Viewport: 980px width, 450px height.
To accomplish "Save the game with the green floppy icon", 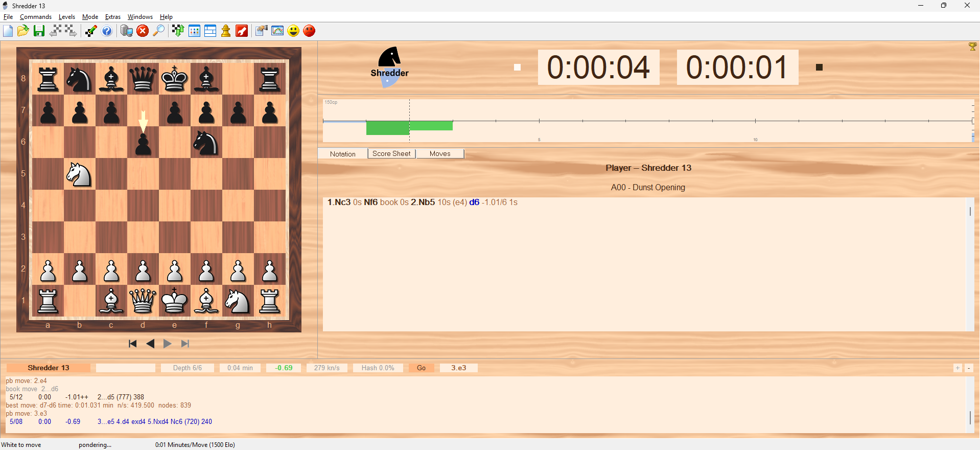I will tap(39, 31).
